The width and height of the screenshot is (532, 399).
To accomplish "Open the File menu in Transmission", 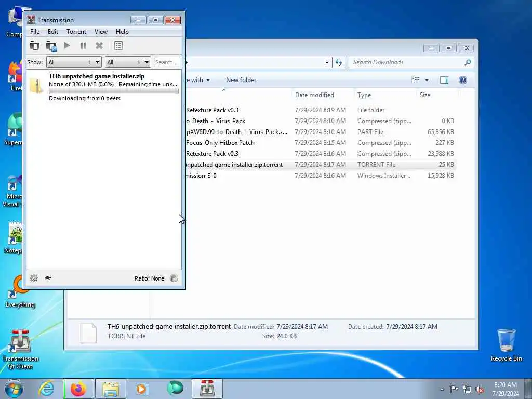I will click(35, 32).
